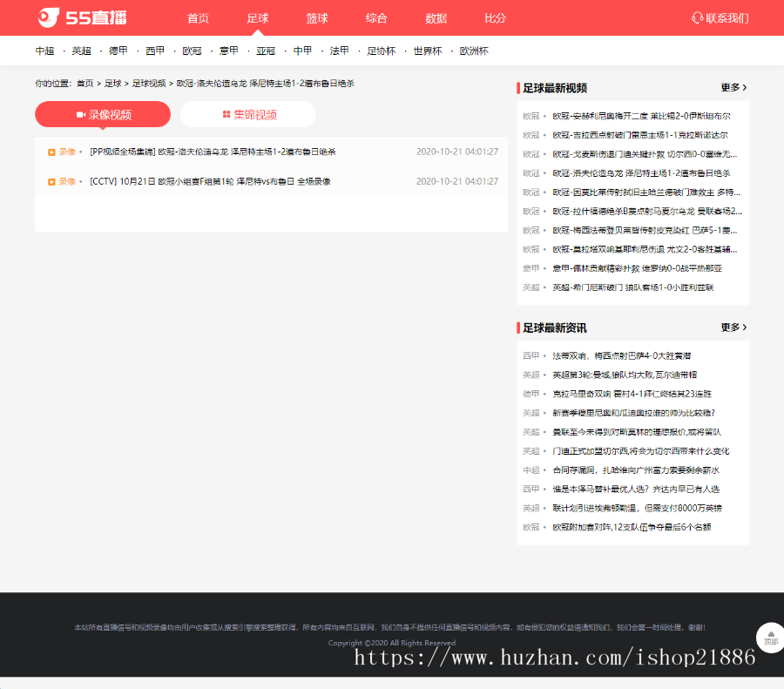Image resolution: width=784 pixels, height=689 pixels.
Task: Select 西甲 league link
Action: tap(155, 51)
